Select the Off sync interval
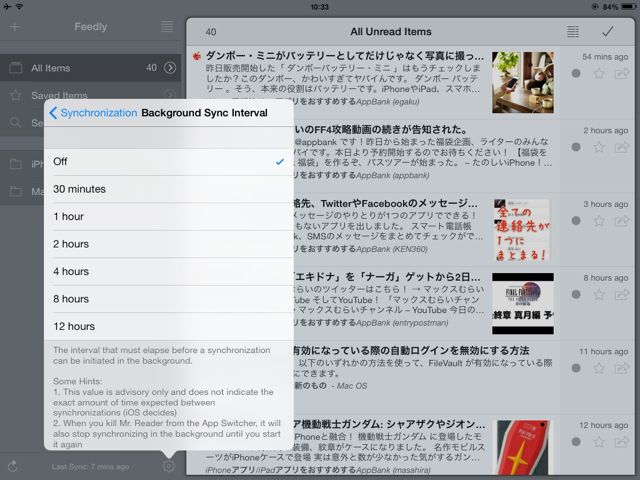Screen dimensions: 640x480 (x=169, y=162)
